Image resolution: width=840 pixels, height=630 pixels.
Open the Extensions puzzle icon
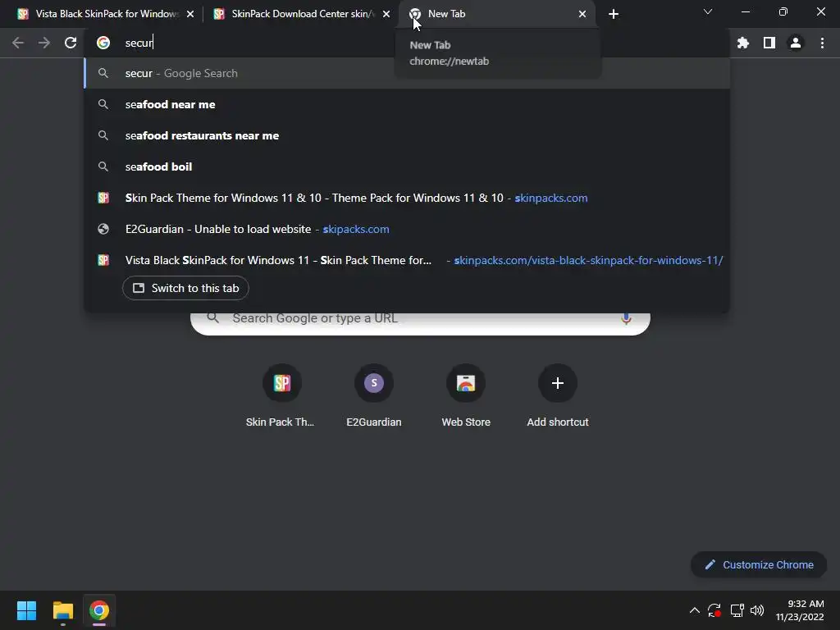click(x=743, y=43)
